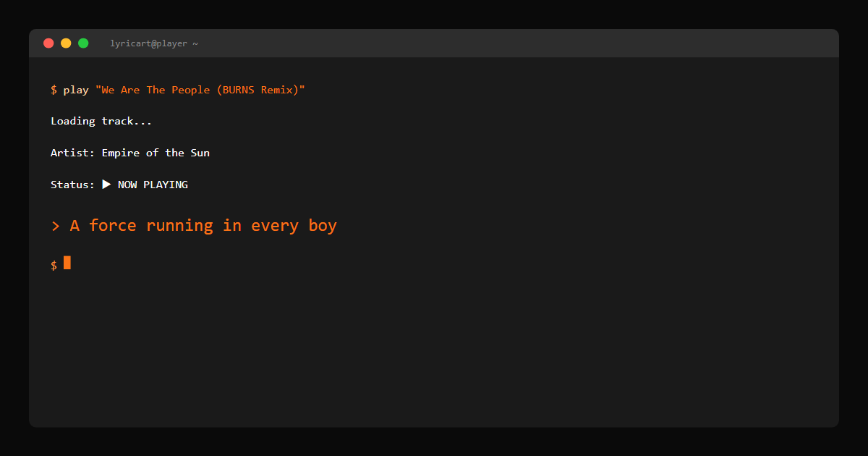
Task: Click the "NOW PLAYING" status text
Action: pos(153,185)
